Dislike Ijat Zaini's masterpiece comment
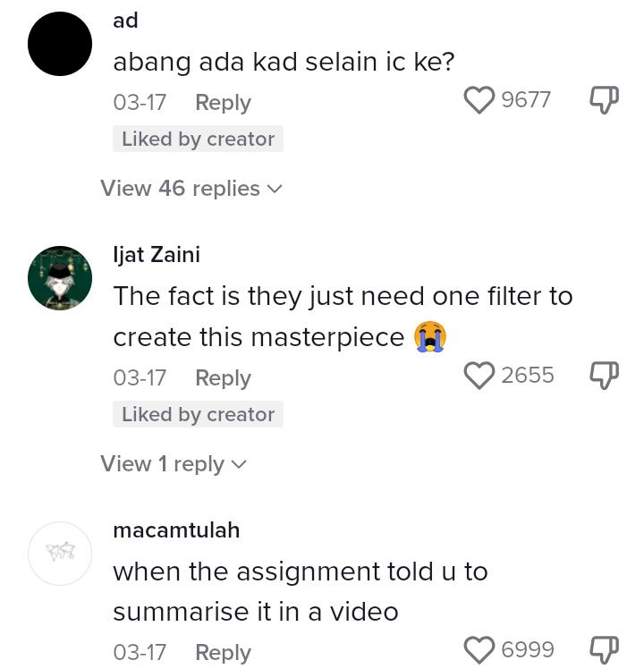Viewport: 644px width, 669px height. coord(605,376)
